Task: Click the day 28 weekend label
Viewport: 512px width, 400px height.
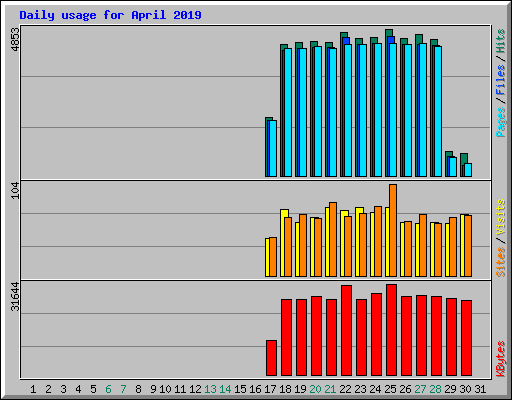Action: pos(435,389)
